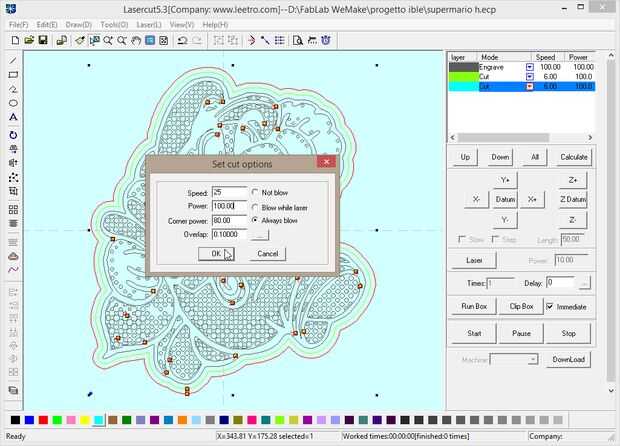The height and width of the screenshot is (446, 620).
Task: Select the rectangle drawing tool
Action: pos(13,75)
